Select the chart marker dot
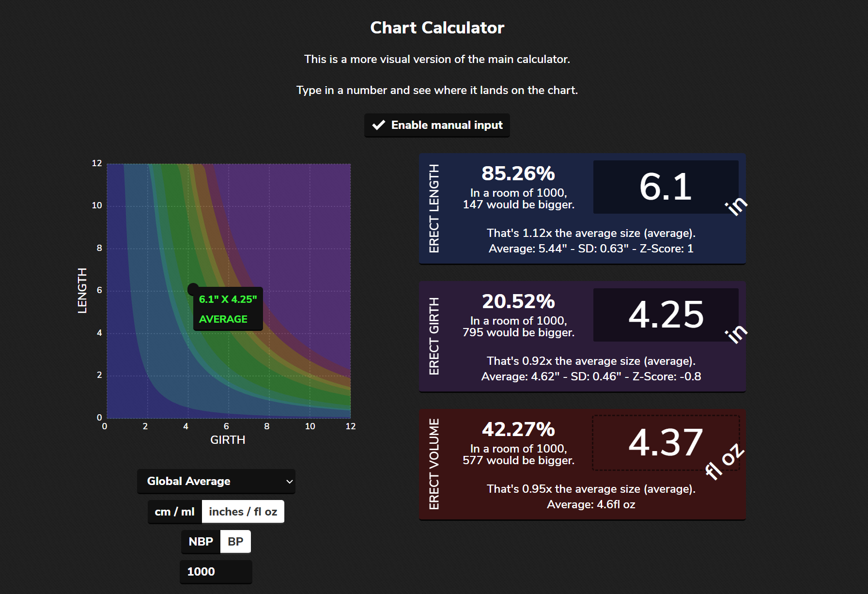The image size is (868, 594). pyautogui.click(x=193, y=289)
